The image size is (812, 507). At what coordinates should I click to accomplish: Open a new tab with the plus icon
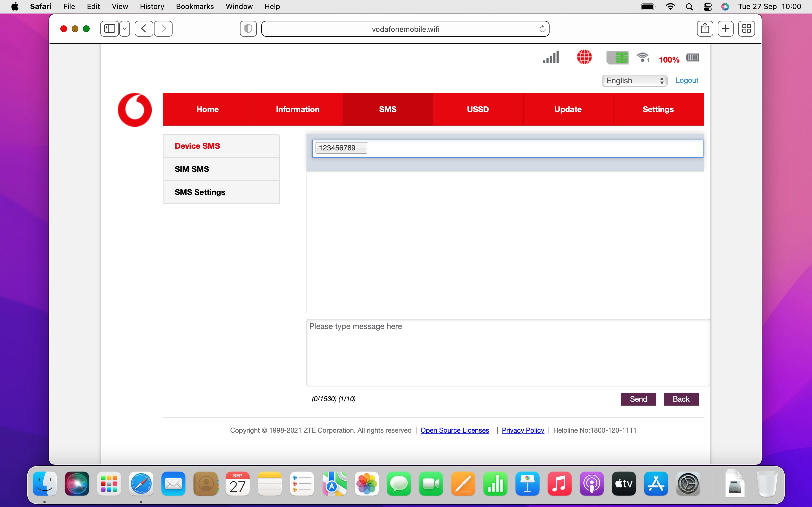coord(725,28)
